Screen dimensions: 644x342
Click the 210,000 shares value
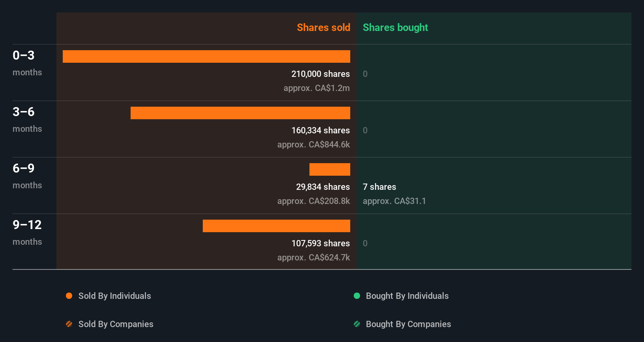click(x=320, y=74)
